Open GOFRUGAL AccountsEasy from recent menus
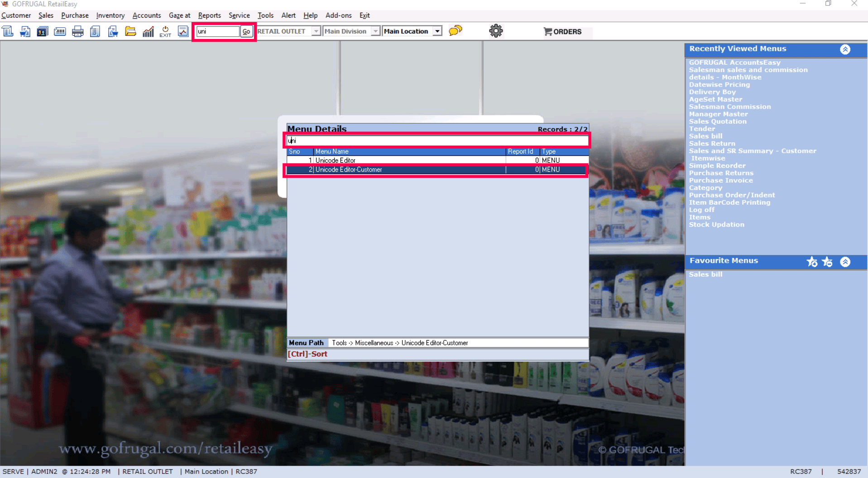 pyautogui.click(x=734, y=63)
